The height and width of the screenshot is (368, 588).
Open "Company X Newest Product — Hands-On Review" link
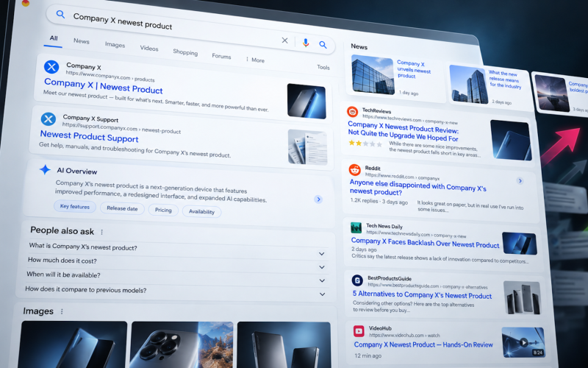[423, 344]
